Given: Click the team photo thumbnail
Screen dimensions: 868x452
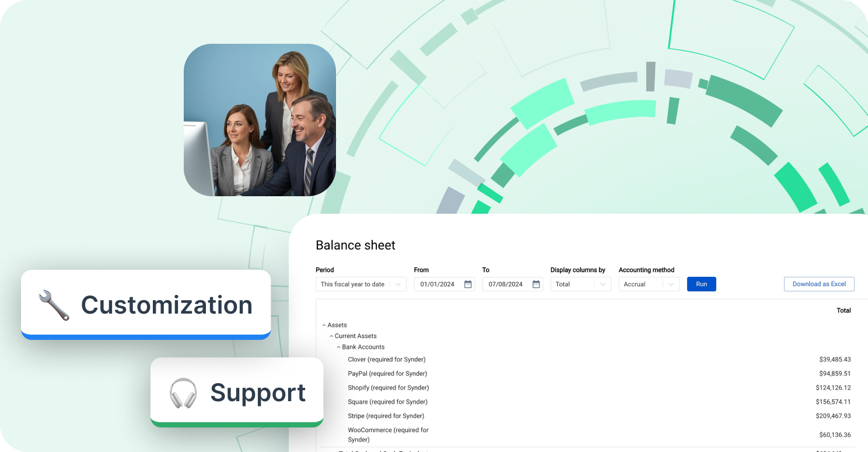Looking at the screenshot, I should click(260, 120).
